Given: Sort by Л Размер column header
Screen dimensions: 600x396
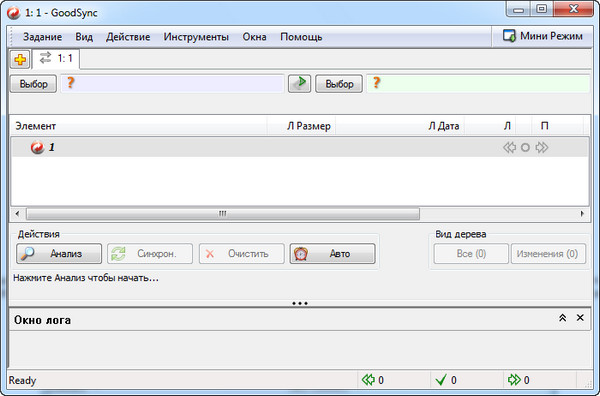Looking at the screenshot, I should point(302,126).
